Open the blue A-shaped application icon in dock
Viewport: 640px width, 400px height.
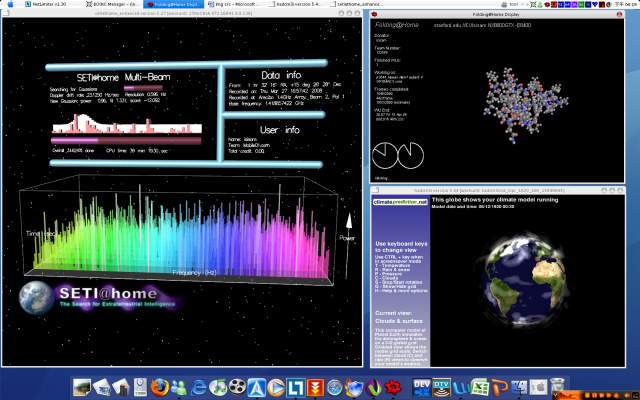click(x=256, y=387)
